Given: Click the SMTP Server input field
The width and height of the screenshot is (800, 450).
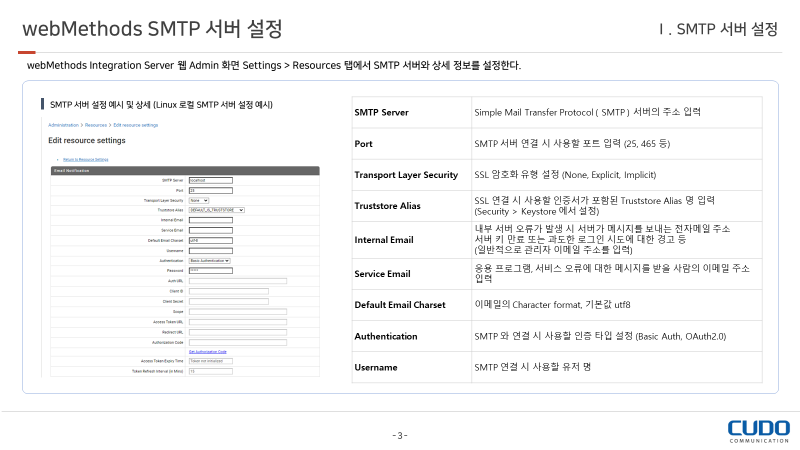Looking at the screenshot, I should pyautogui.click(x=210, y=180).
